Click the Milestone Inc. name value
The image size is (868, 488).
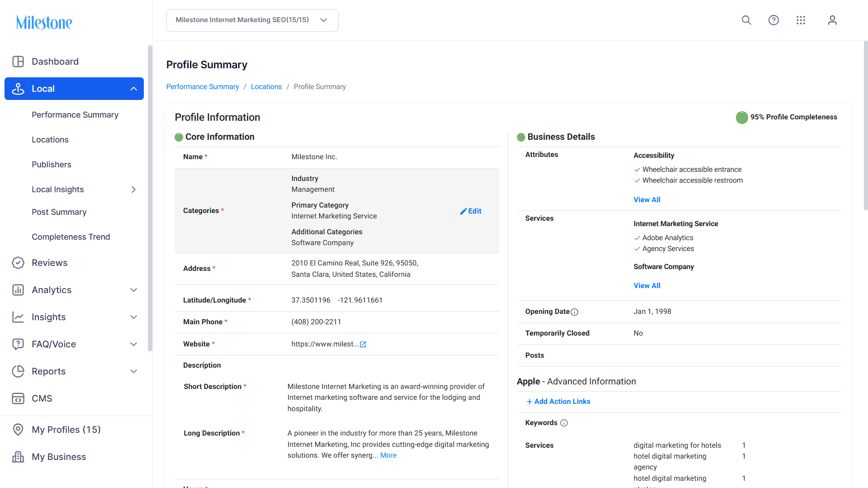[x=314, y=157]
